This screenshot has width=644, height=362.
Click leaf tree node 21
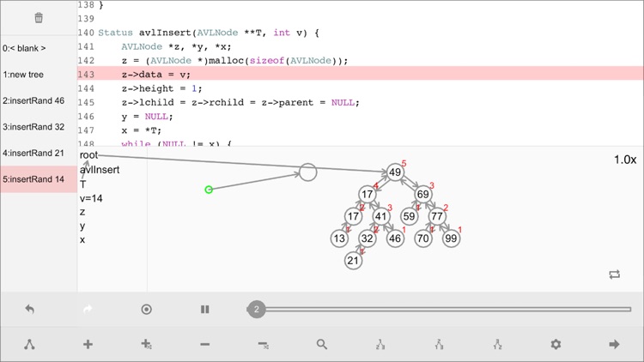tap(353, 261)
